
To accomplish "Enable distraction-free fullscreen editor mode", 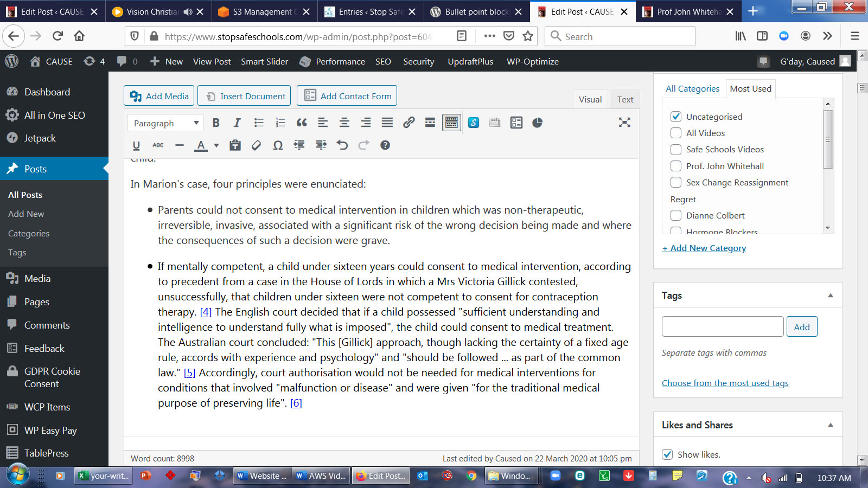I will pos(624,123).
